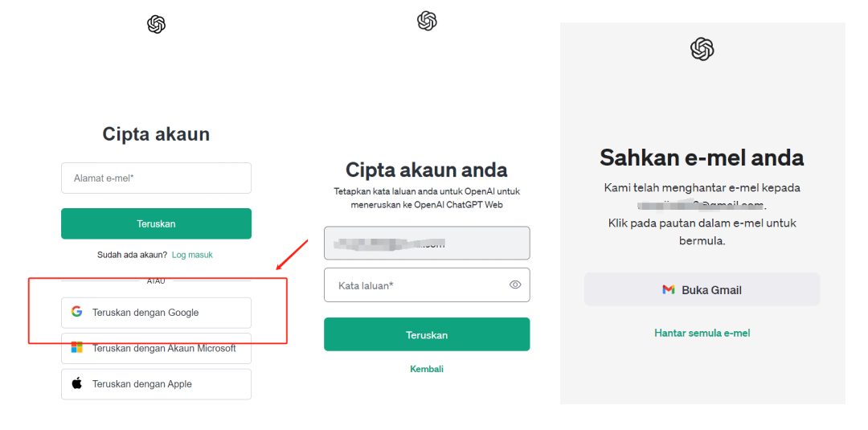Focus the Kata laluan password field
Viewport: 868px width, 430px height.
427,285
